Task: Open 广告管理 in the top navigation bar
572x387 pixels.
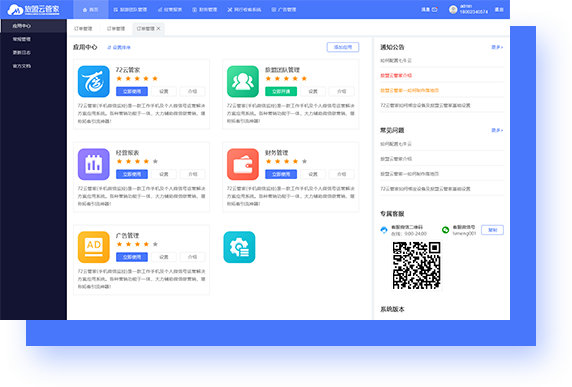Action: point(283,9)
